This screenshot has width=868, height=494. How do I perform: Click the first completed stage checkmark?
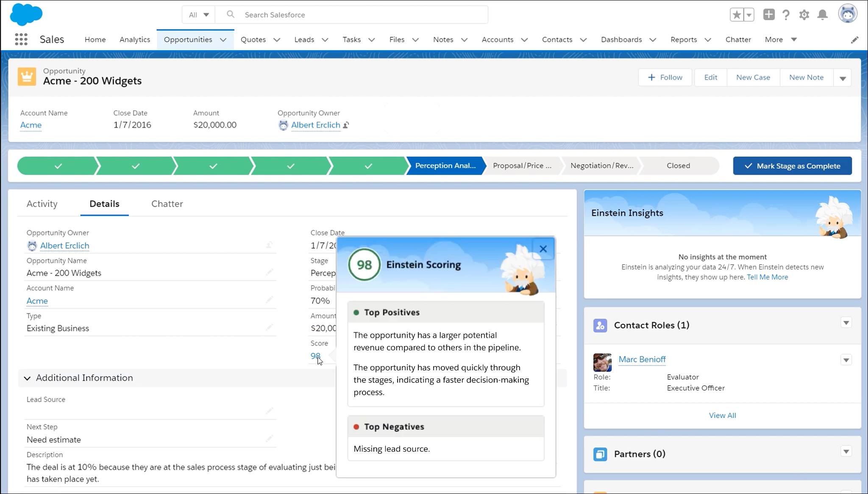(58, 166)
